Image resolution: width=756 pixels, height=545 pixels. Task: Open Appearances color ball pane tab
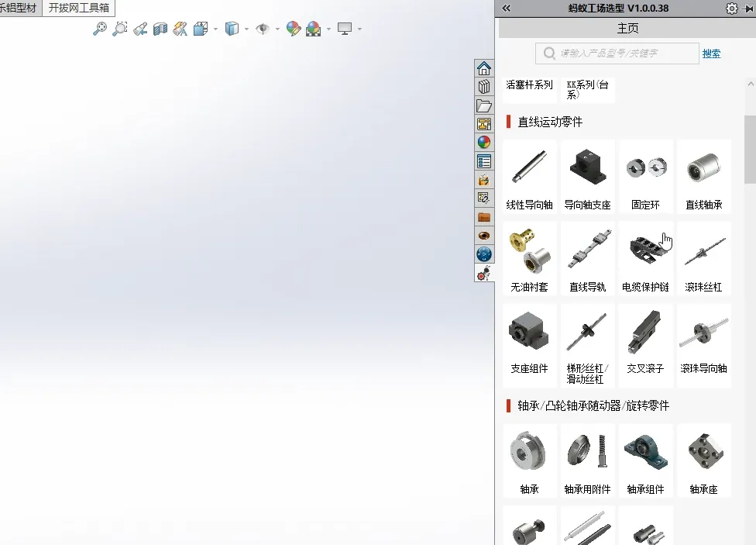[x=484, y=143]
